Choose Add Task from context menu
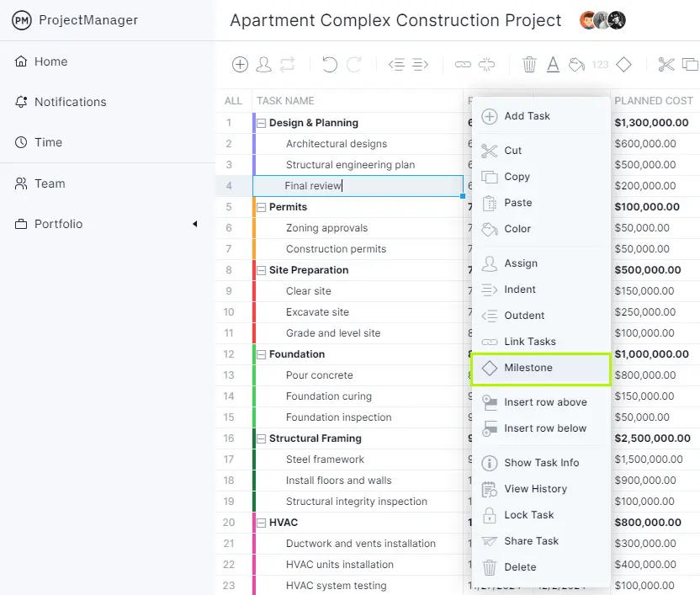700x595 pixels. point(541,116)
